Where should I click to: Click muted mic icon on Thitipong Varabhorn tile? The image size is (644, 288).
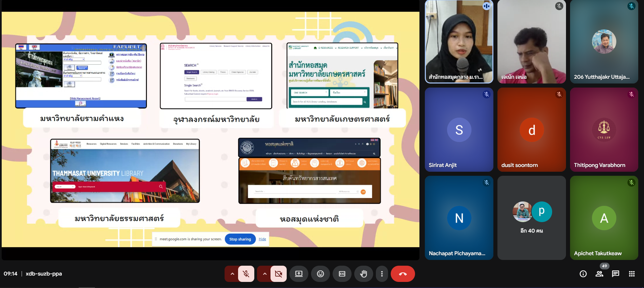pos(632,94)
